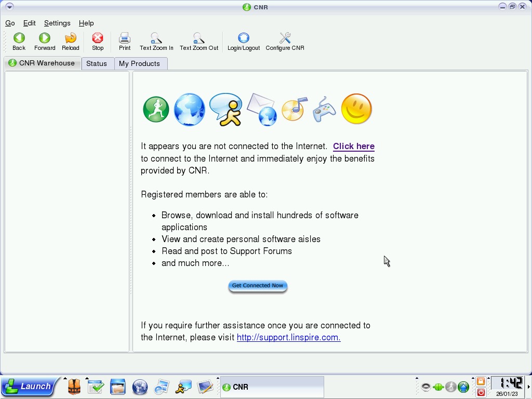Image resolution: width=532 pixels, height=399 pixels.
Task: Follow the 'Click here' connect link
Action: point(354,147)
